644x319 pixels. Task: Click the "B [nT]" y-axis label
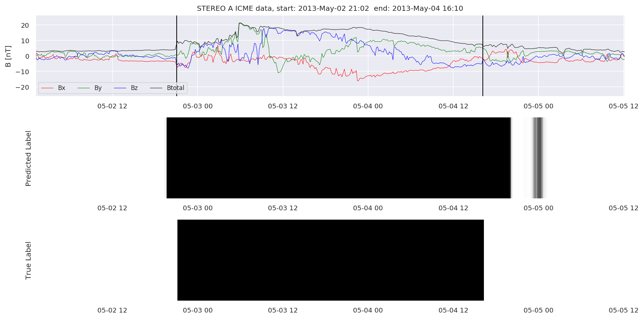8,56
